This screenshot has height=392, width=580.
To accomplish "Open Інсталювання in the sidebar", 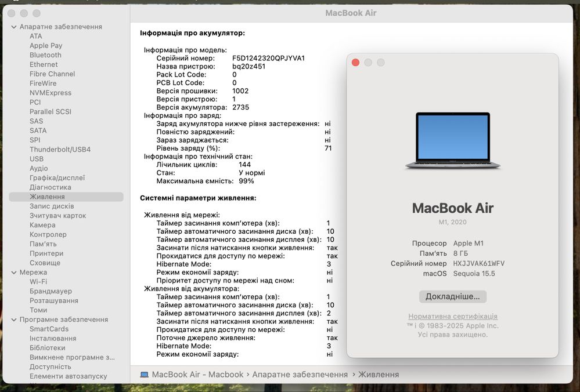I will pyautogui.click(x=53, y=339).
